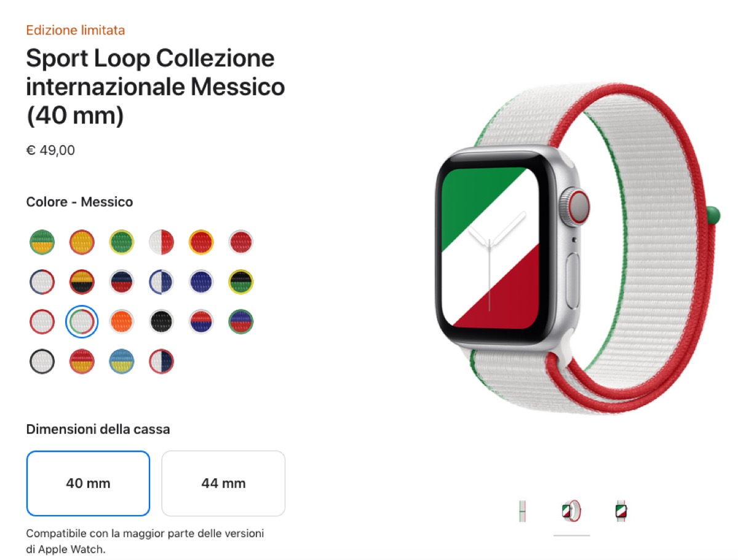Viewport: 738px width, 560px height.
Task: Choose the yellow swatch with red border
Action: [x=82, y=242]
